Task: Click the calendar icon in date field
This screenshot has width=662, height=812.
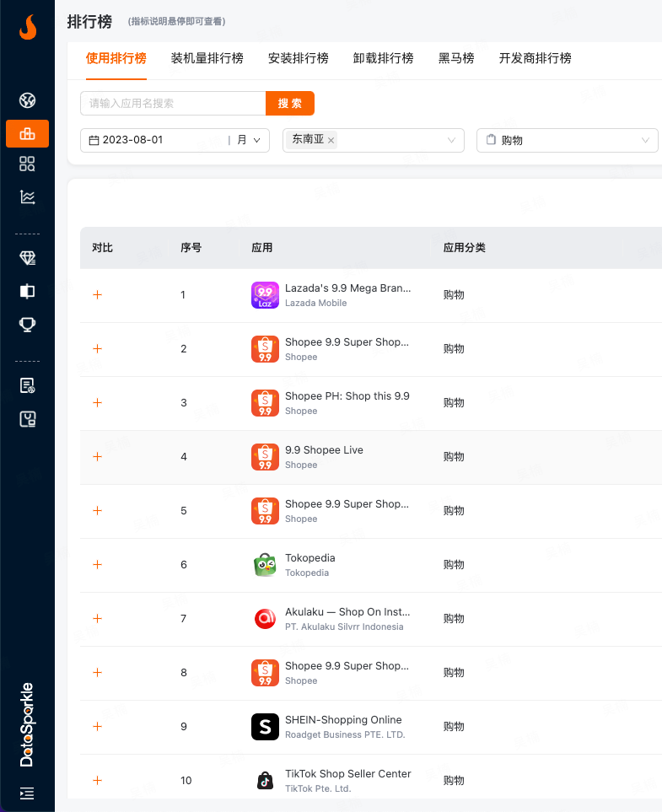Action: [x=94, y=140]
